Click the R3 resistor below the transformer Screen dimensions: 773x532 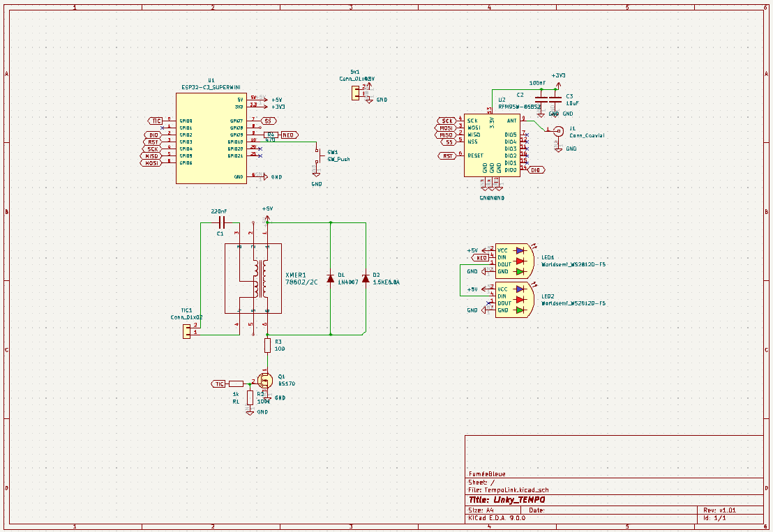[x=267, y=345]
